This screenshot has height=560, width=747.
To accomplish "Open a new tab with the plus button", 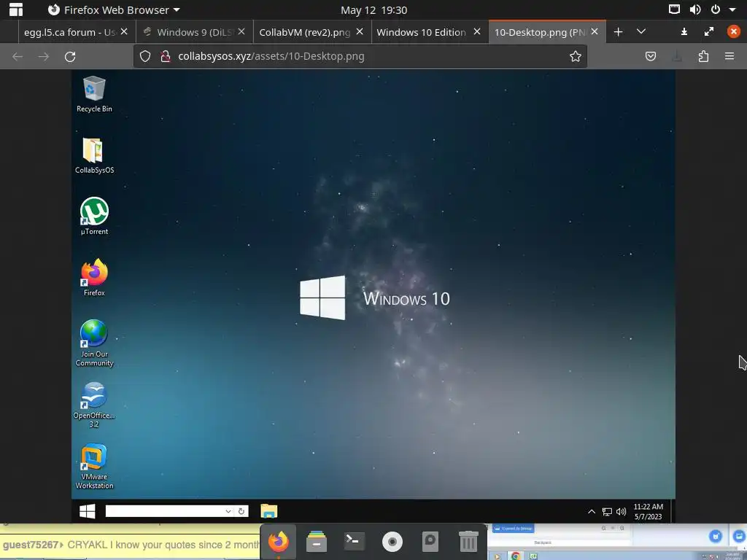I will tap(618, 32).
